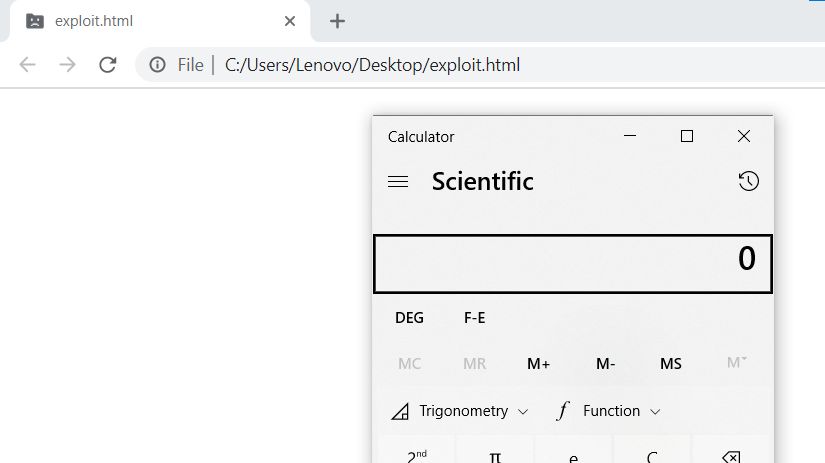Toggle F-E scientific notation
Image resolution: width=825 pixels, height=463 pixels.
(x=474, y=318)
